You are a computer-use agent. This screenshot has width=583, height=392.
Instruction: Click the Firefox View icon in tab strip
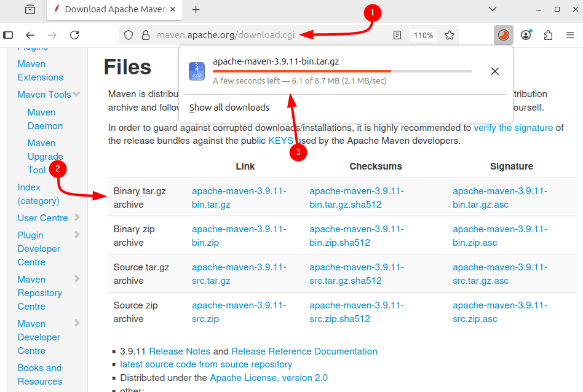click(30, 10)
